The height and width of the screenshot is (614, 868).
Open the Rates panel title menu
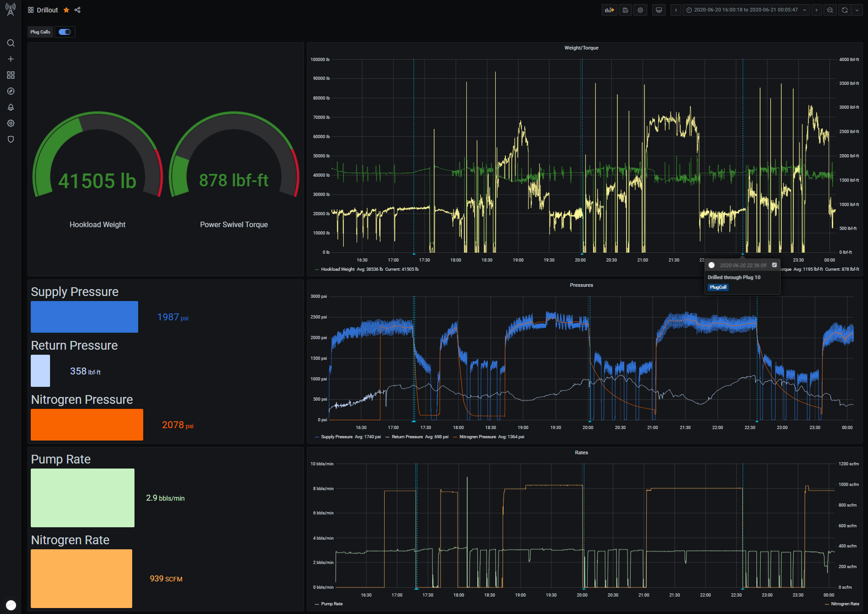[x=581, y=452]
